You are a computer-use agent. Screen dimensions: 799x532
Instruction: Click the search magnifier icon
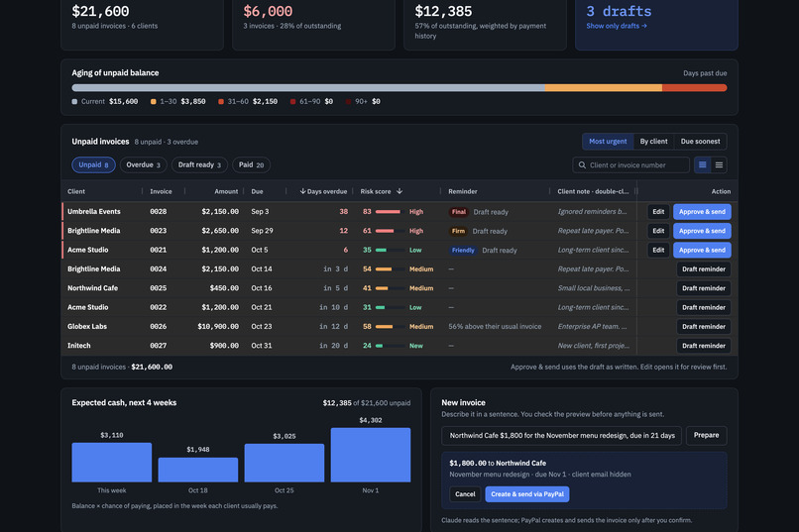pyautogui.click(x=582, y=164)
